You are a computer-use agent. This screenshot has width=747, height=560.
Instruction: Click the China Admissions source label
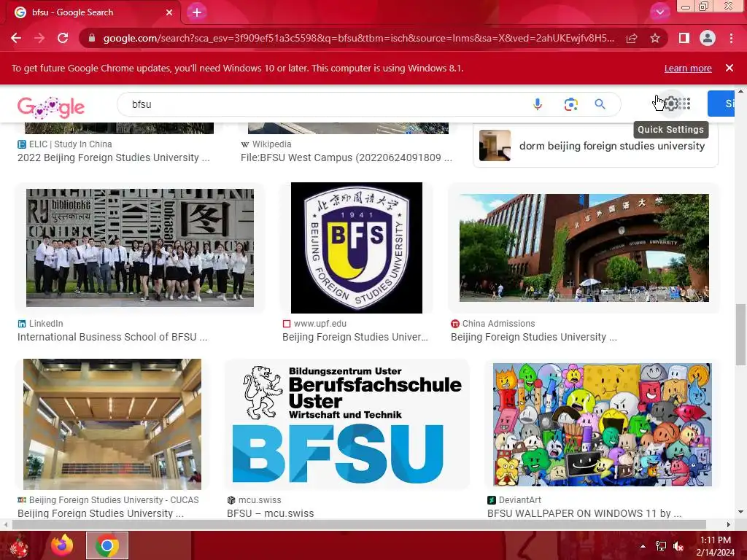click(498, 324)
